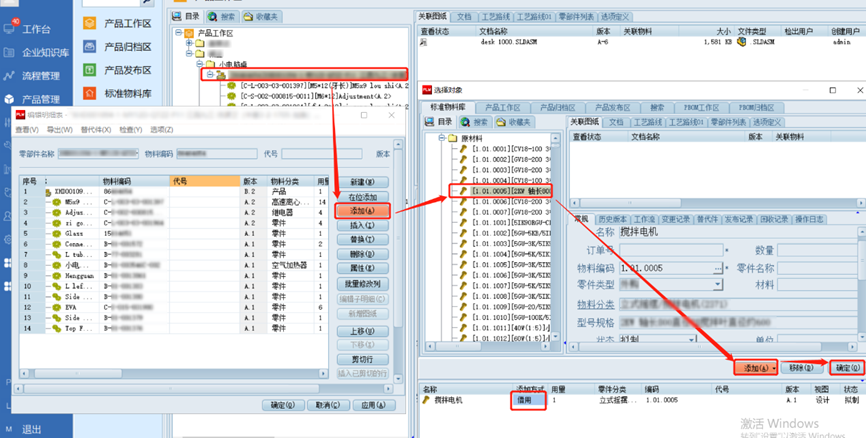
Task: Open 流程管理 in the left sidebar
Action: click(x=10, y=76)
